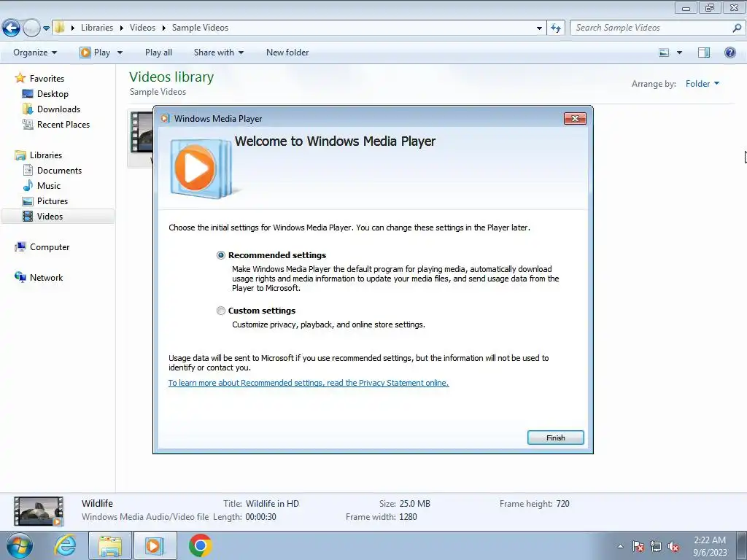
Task: Select the Custom settings radio button
Action: (220, 311)
